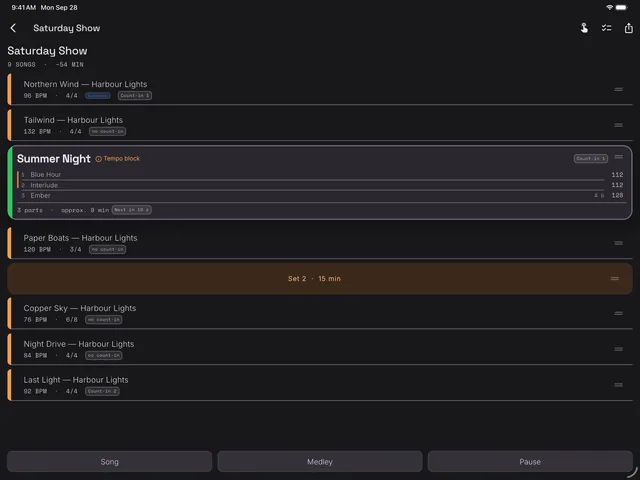
Task: Tap the 128 tempo value for Ember
Action: [617, 196]
